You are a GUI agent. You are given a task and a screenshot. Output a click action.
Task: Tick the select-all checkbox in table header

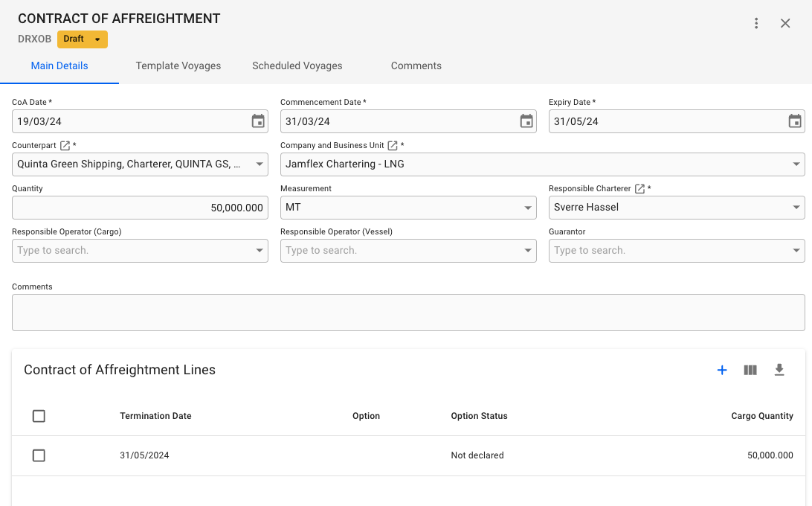pyautogui.click(x=39, y=416)
